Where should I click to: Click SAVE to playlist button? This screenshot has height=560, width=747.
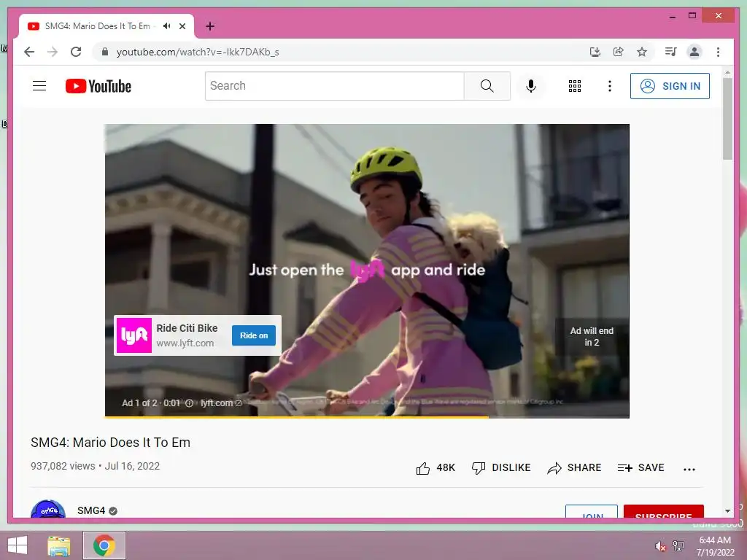(x=640, y=467)
